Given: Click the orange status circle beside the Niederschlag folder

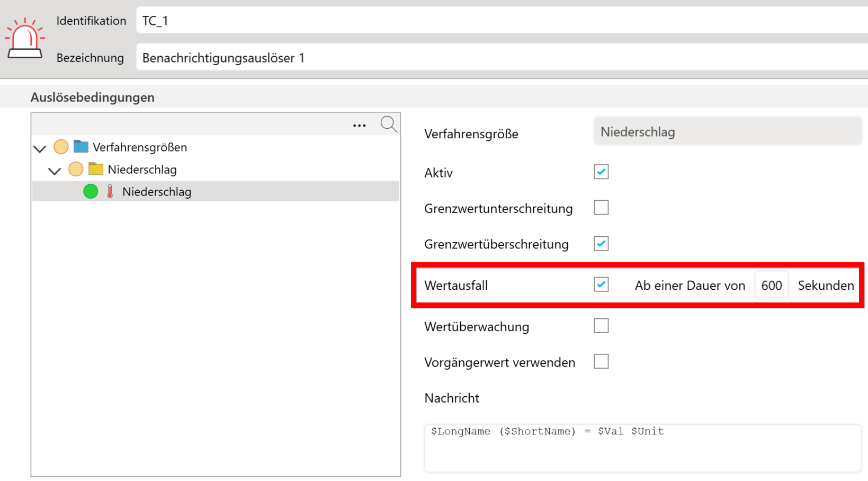Looking at the screenshot, I should point(76,169).
